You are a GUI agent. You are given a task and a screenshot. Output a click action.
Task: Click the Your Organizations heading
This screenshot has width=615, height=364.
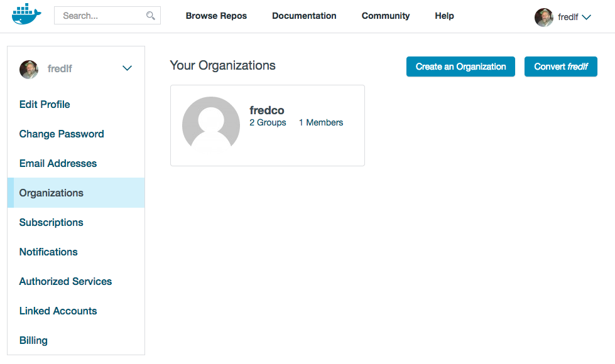click(223, 65)
